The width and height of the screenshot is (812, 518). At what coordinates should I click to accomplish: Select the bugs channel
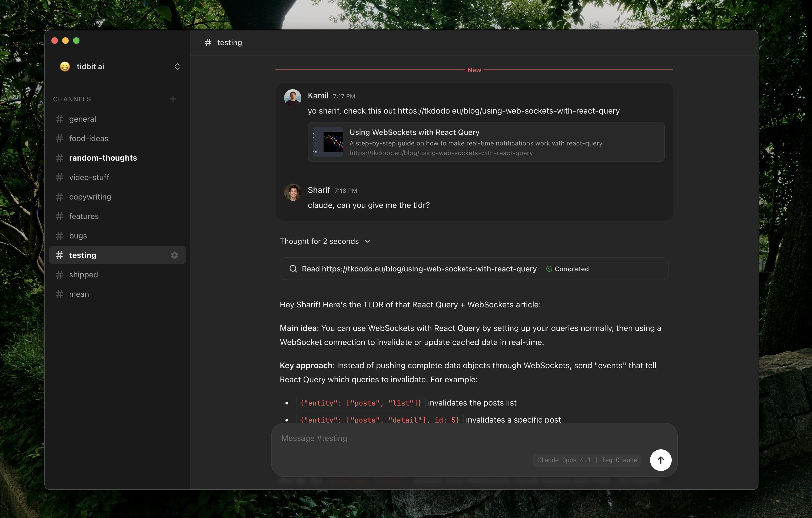click(78, 236)
